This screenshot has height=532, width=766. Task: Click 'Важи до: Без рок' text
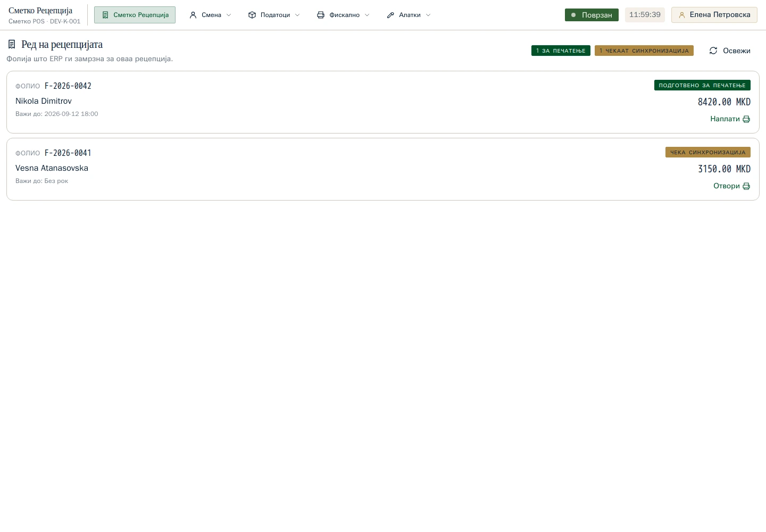(42, 181)
